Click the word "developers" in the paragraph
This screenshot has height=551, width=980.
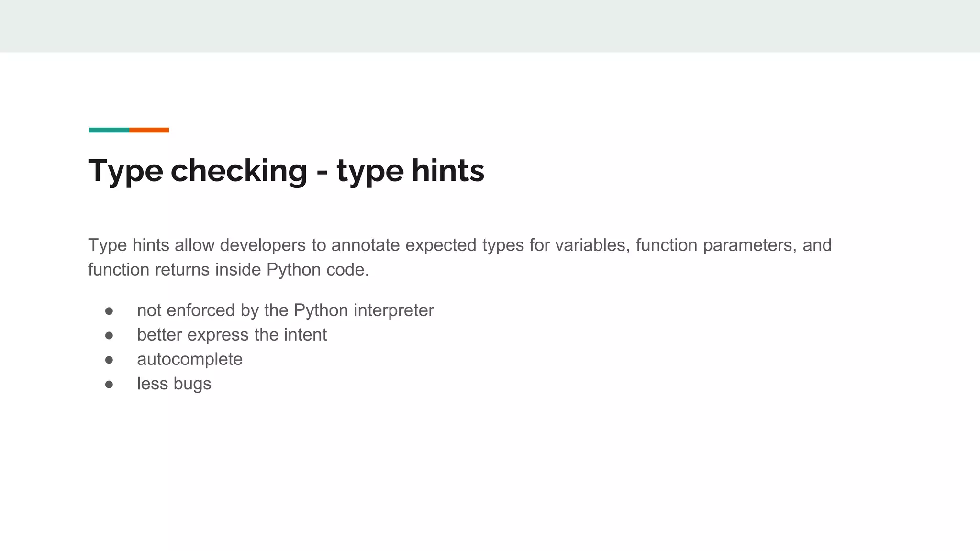[262, 245]
